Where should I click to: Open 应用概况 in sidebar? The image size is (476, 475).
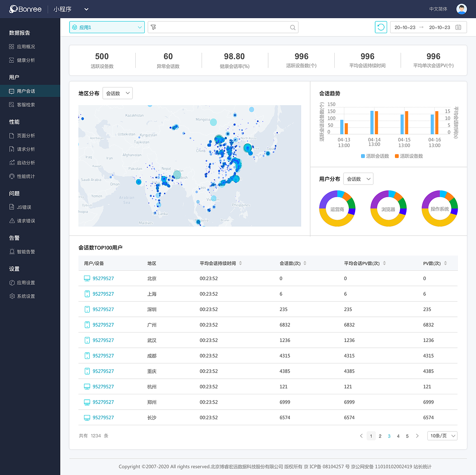pos(26,46)
